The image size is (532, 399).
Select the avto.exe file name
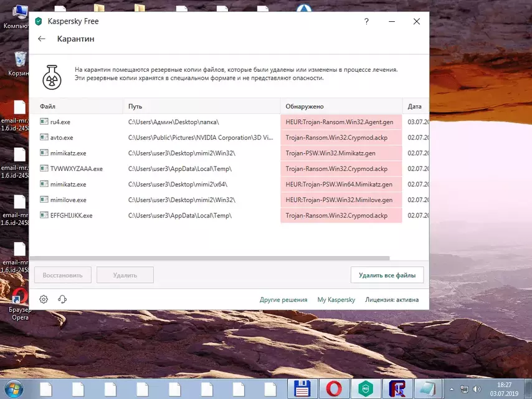click(62, 138)
